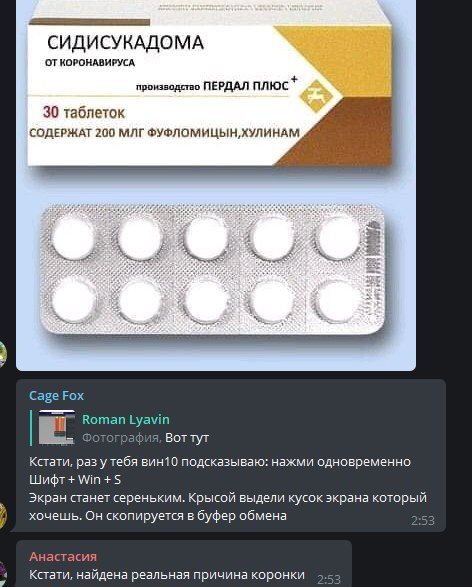Click the avatar beside the photo message

(3, 354)
